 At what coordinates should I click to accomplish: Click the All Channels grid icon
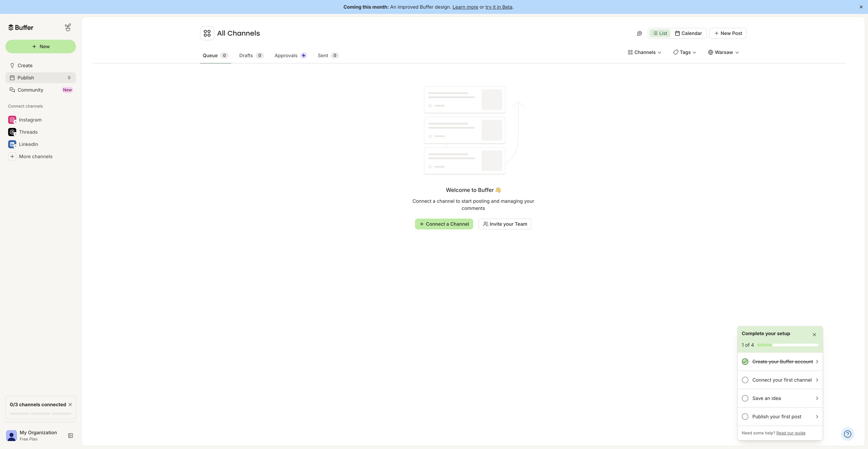[207, 33]
